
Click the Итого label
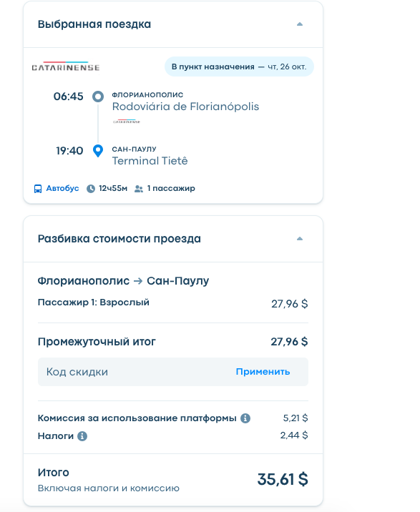(54, 473)
